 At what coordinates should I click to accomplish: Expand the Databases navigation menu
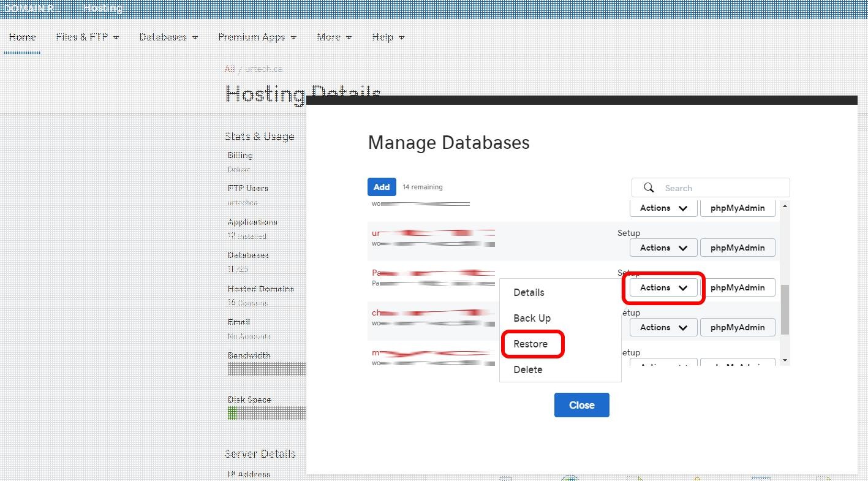(x=168, y=37)
